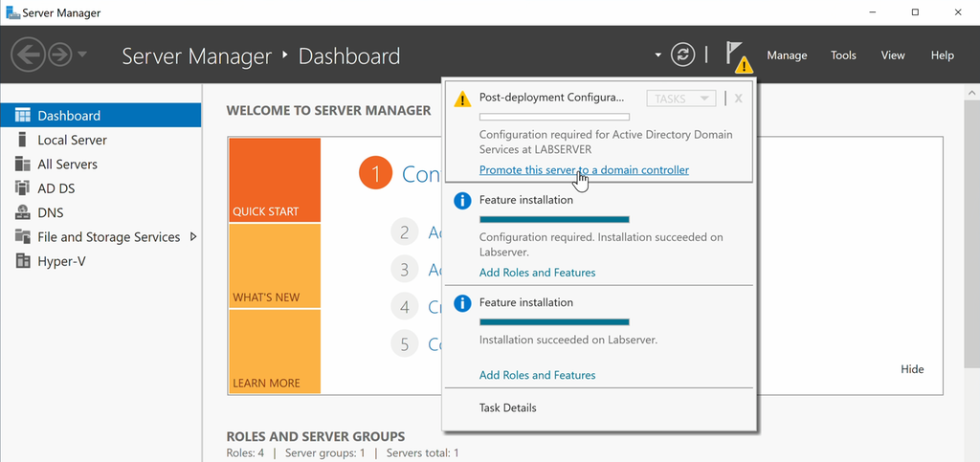Click the AD DS role icon
The width and height of the screenshot is (980, 462).
click(23, 188)
